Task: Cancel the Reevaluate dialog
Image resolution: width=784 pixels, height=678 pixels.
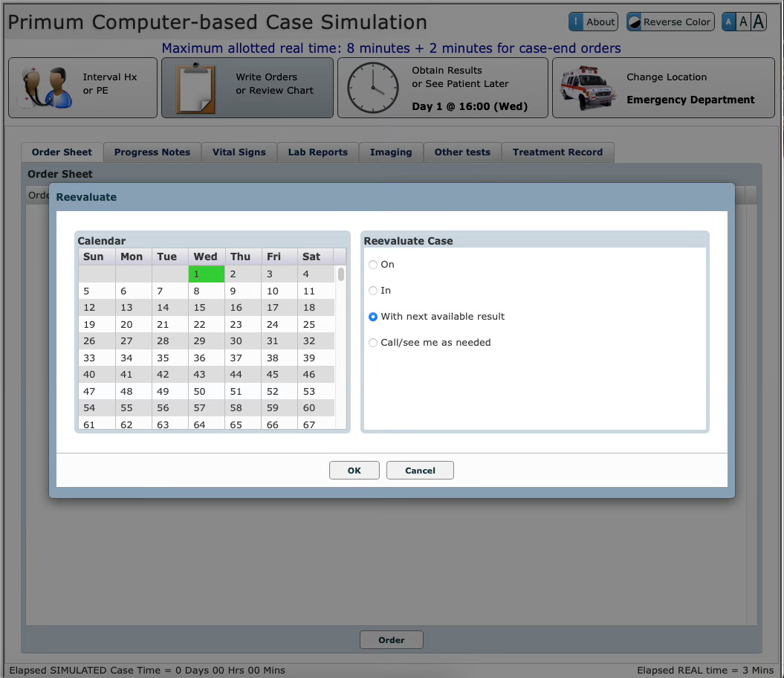Action: (420, 470)
